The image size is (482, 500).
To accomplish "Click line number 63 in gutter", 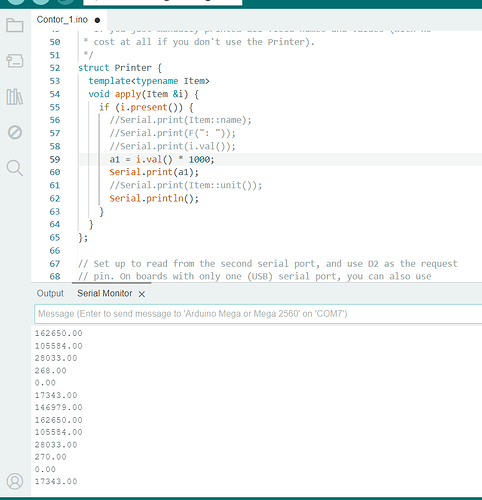I will [x=55, y=212].
